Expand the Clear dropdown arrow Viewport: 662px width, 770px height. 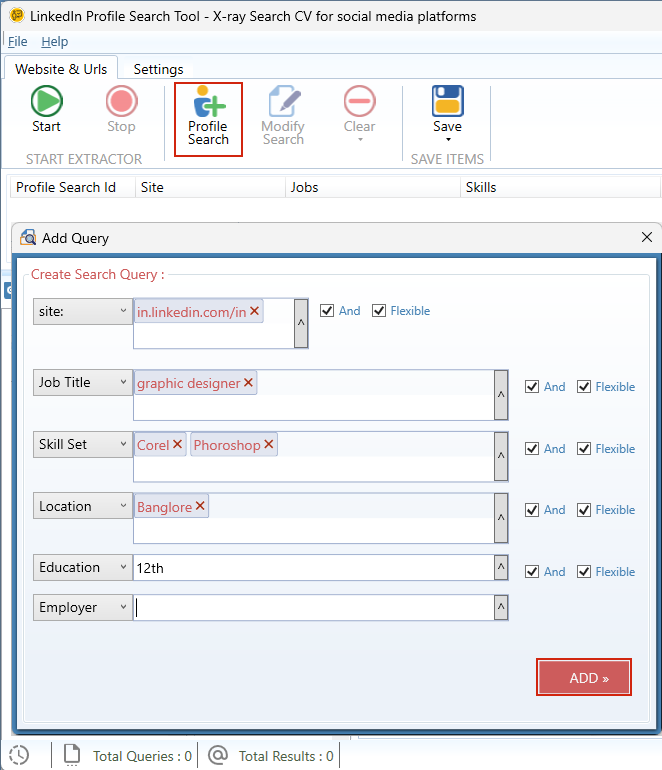click(x=360, y=140)
